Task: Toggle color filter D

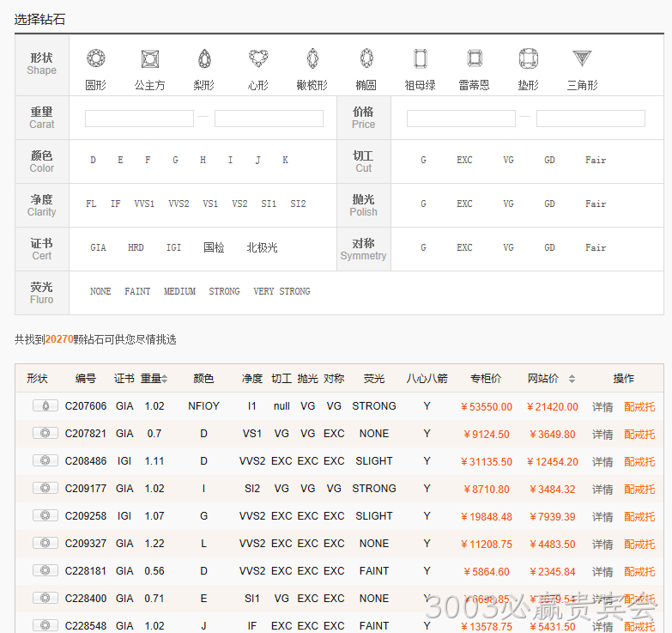Action: coord(93,161)
